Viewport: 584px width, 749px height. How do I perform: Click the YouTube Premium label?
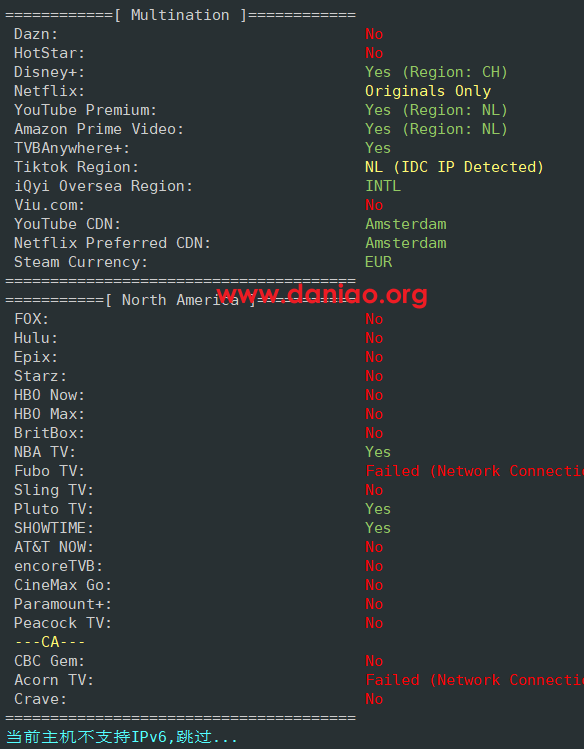pos(85,110)
